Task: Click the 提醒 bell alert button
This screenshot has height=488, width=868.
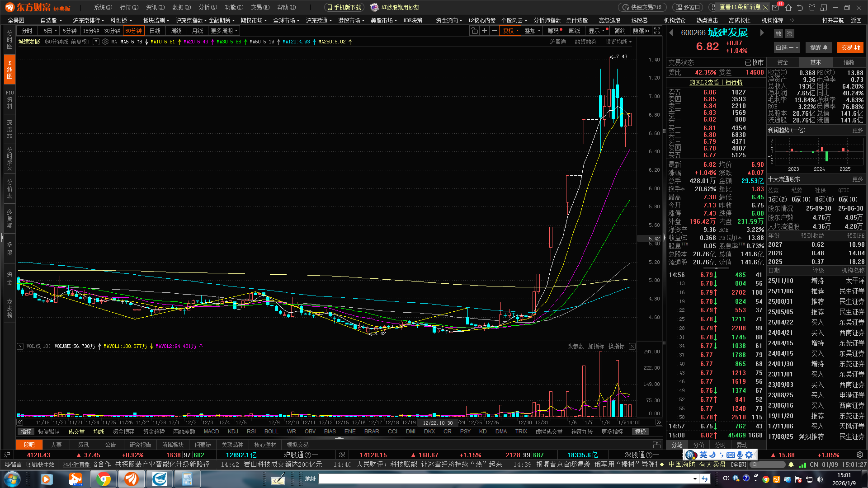Action: click(x=819, y=47)
